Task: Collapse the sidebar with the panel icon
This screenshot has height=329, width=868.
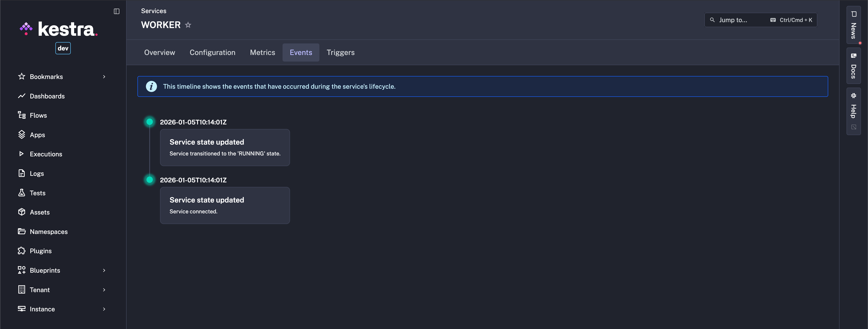Action: (117, 12)
